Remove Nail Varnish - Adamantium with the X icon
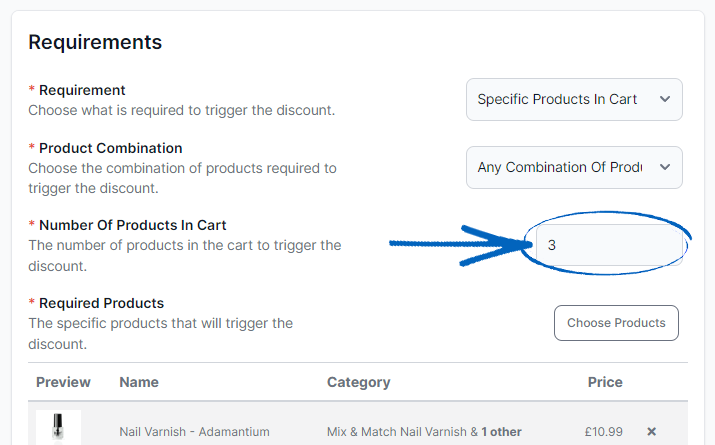This screenshot has width=715, height=445. [651, 432]
